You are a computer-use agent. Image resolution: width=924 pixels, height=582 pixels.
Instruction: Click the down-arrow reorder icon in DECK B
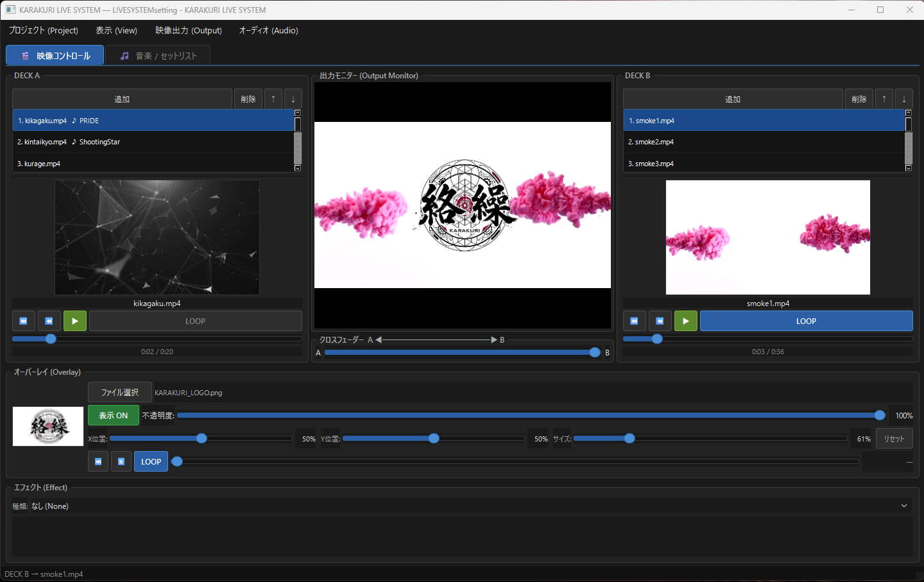pos(903,98)
